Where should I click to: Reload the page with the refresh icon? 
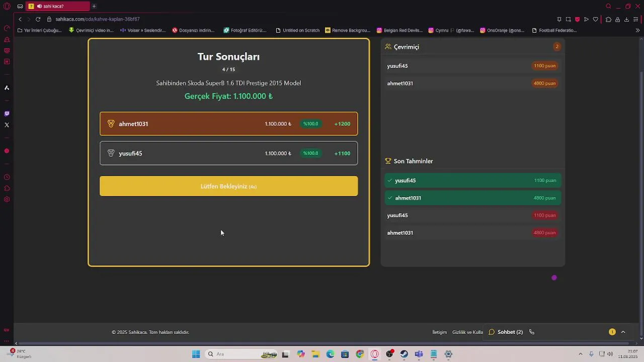coord(38,19)
